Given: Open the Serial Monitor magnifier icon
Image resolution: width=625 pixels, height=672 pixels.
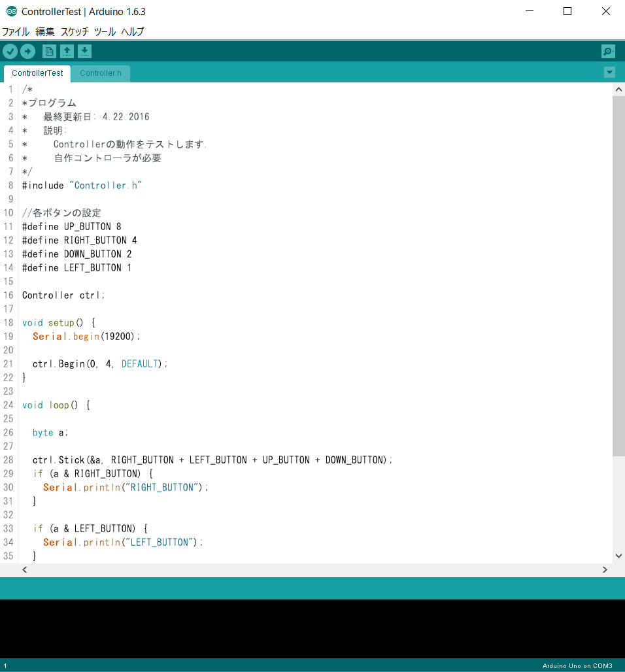Looking at the screenshot, I should 608,52.
